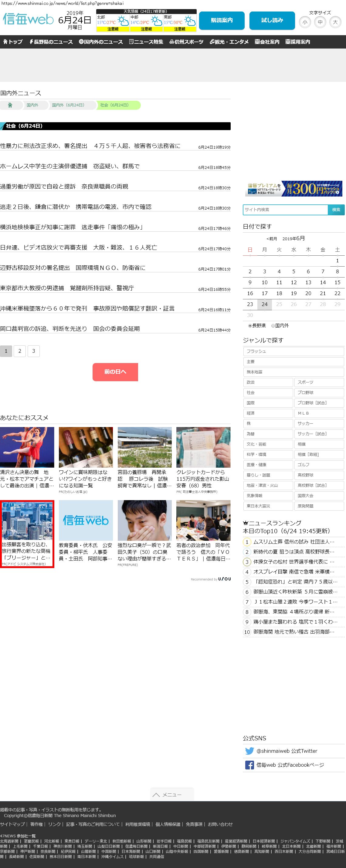Click the 前の日へ button

(115, 372)
